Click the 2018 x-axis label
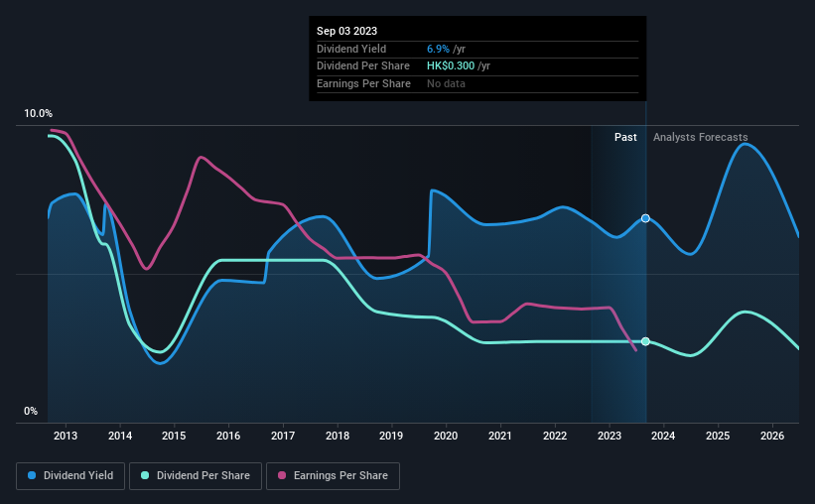Image resolution: width=815 pixels, height=504 pixels. click(338, 436)
